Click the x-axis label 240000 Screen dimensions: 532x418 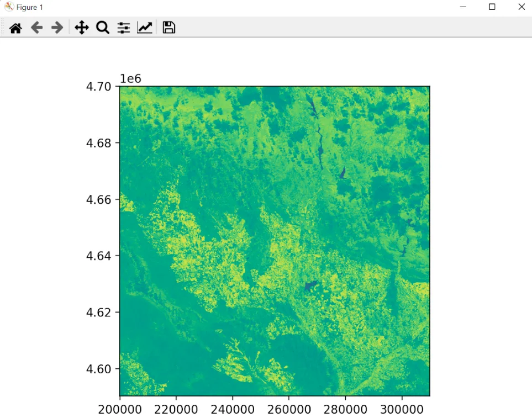[233, 410]
